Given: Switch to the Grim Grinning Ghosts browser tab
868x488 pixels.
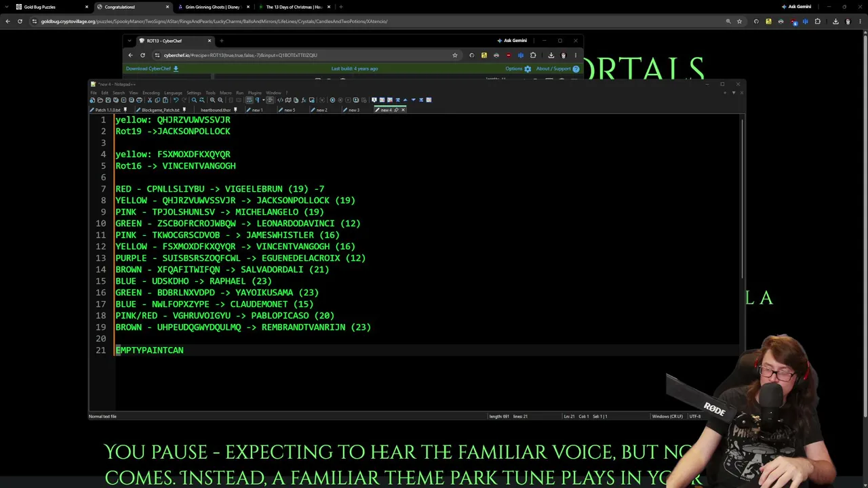Looking at the screenshot, I should [212, 7].
